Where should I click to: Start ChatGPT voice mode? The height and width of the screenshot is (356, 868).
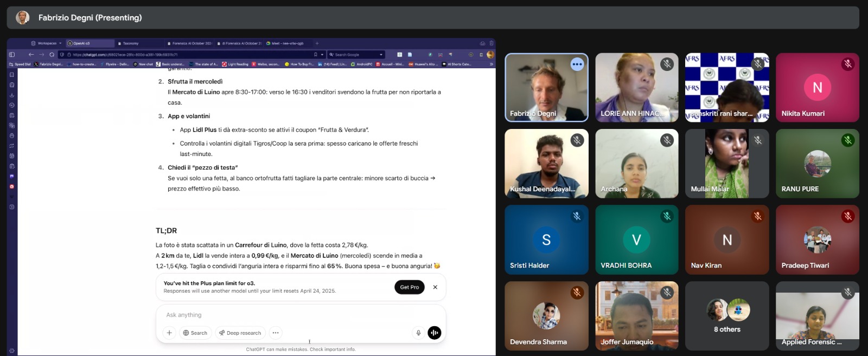pos(435,333)
